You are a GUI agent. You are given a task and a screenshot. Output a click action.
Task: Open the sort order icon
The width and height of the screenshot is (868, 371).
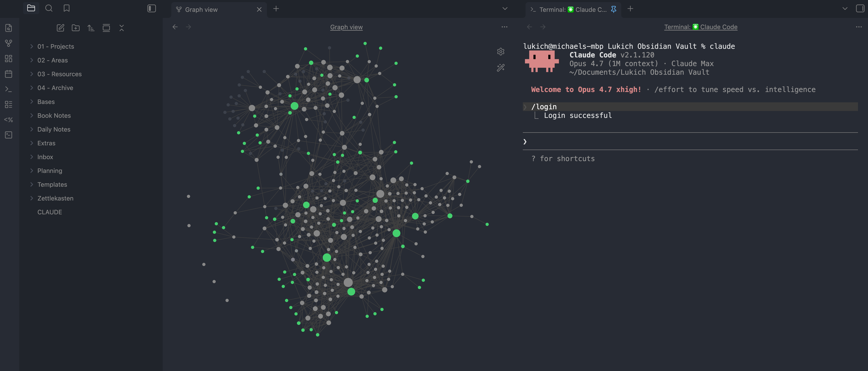[91, 28]
